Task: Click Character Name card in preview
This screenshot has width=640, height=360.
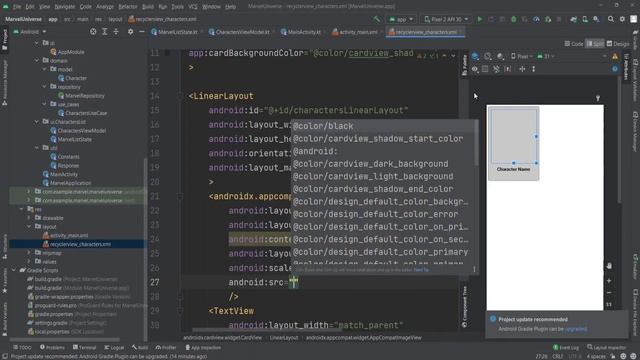Action: point(513,143)
